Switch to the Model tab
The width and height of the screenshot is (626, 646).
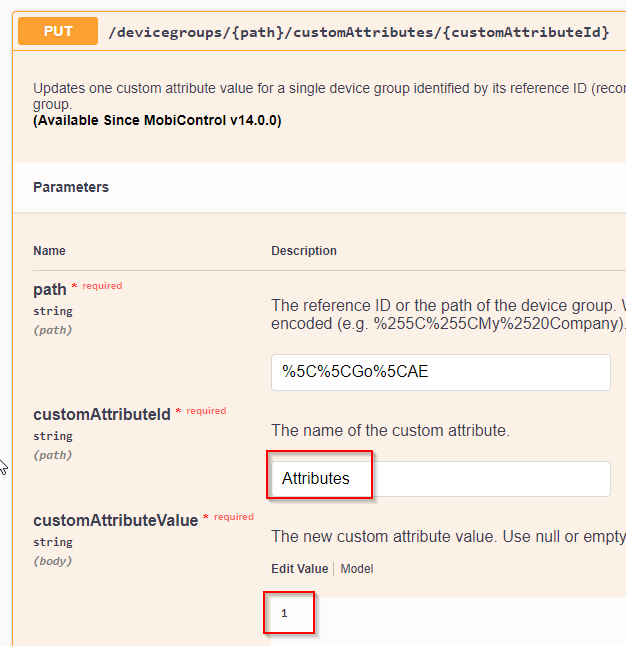point(357,569)
